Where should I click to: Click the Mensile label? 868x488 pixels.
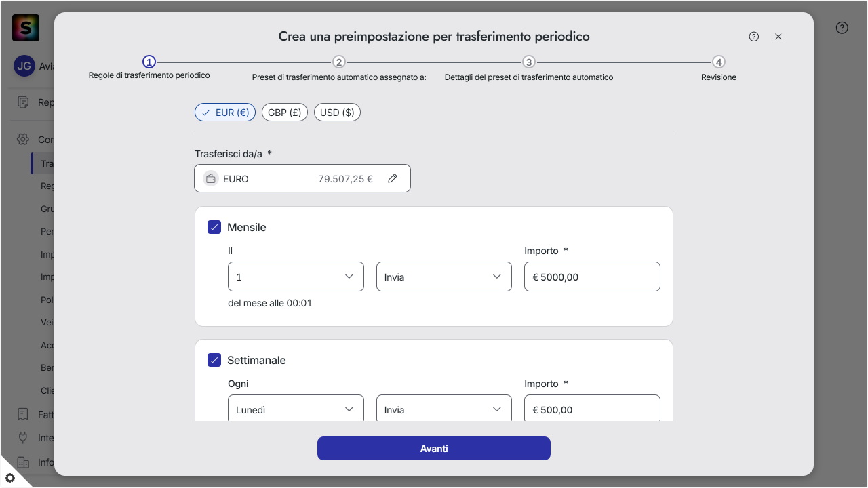click(x=247, y=227)
